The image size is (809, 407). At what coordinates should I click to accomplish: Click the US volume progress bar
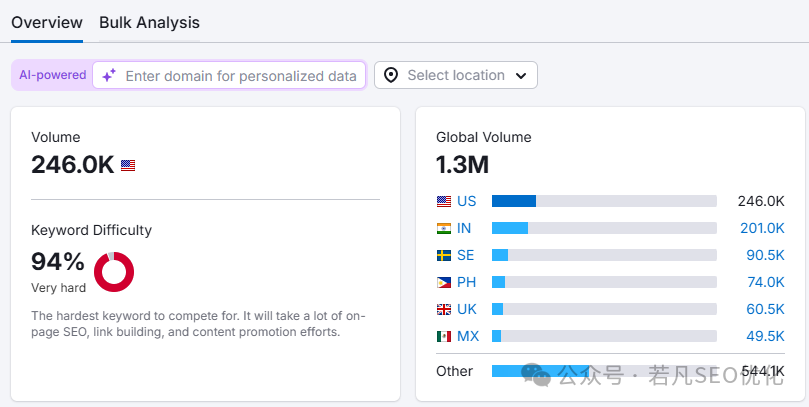point(604,201)
